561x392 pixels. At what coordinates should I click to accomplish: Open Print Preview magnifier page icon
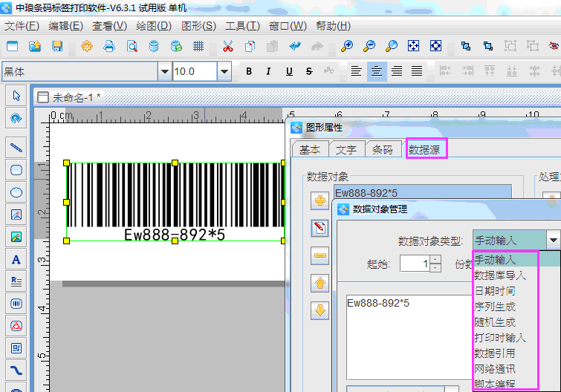(x=132, y=46)
